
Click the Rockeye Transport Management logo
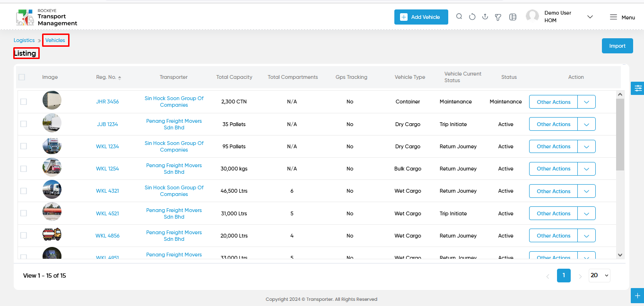[x=46, y=17]
